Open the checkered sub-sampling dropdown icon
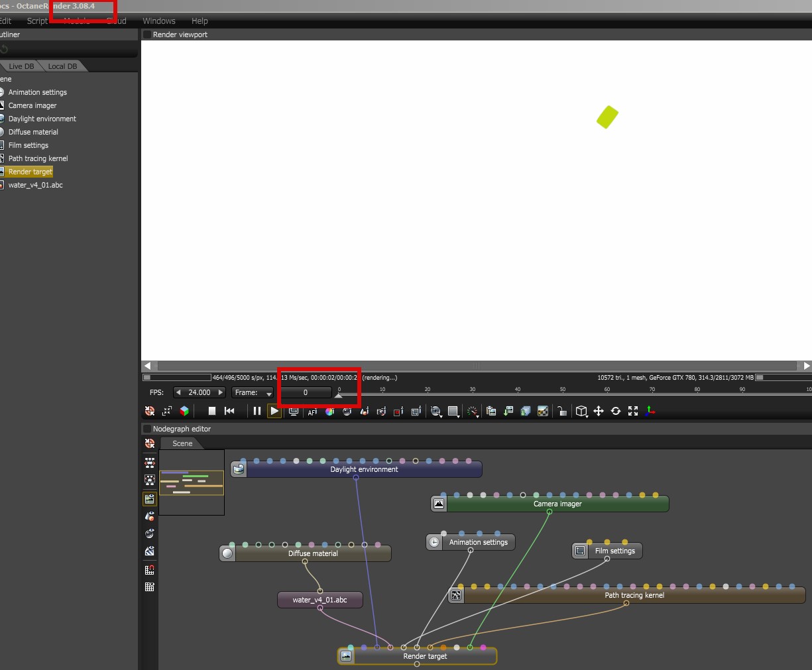The image size is (812, 670). pos(454,412)
